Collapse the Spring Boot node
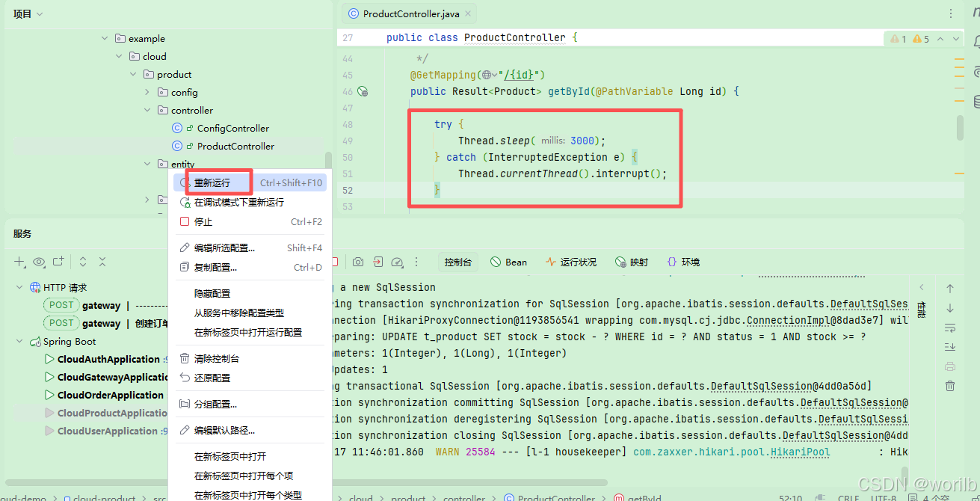The width and height of the screenshot is (980, 501). [19, 341]
